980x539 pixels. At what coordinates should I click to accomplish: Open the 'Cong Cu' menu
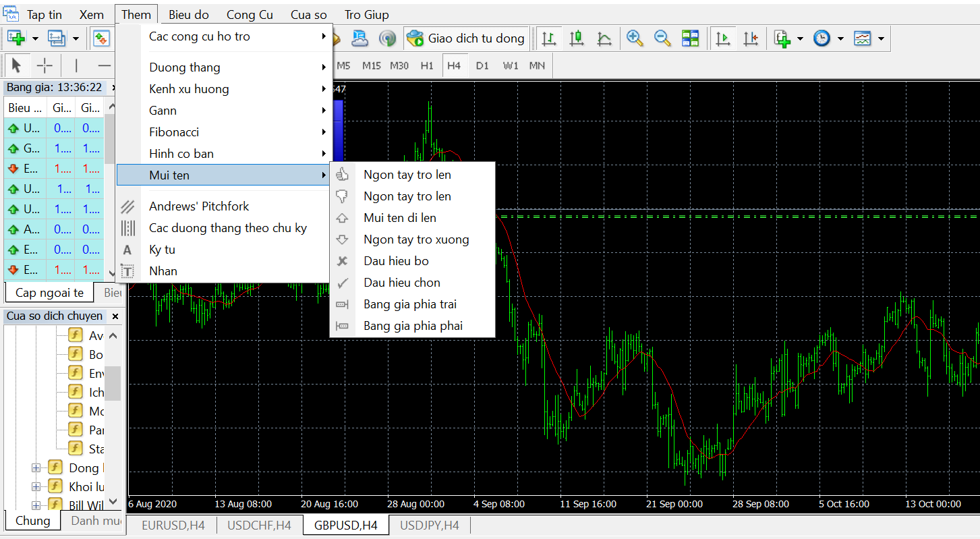[x=250, y=14]
